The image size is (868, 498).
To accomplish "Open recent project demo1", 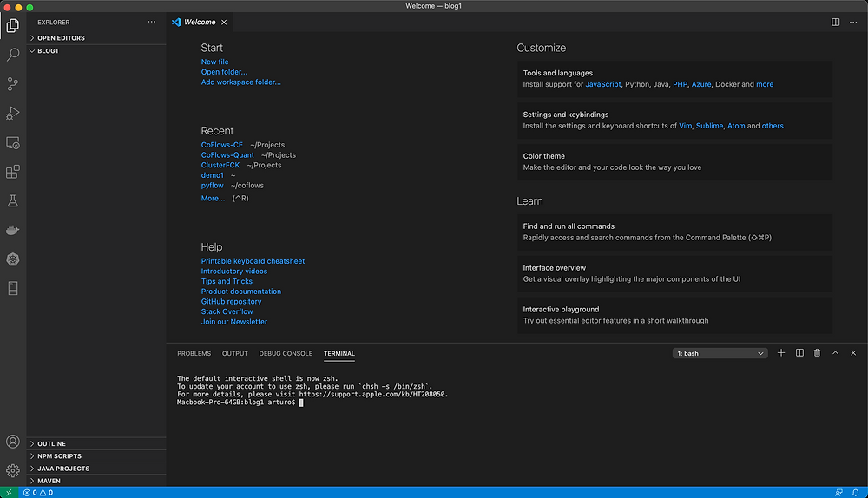I will (212, 175).
